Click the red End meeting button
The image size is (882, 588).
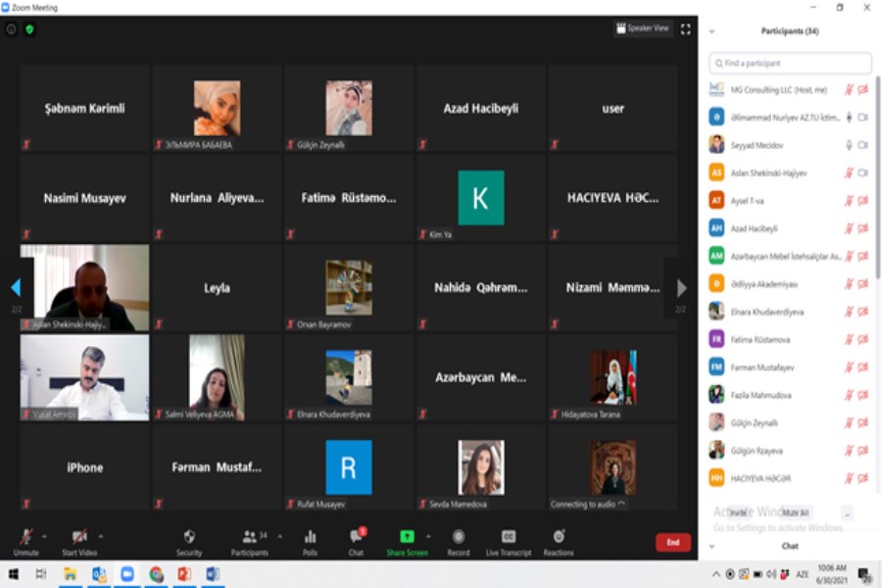[672, 542]
